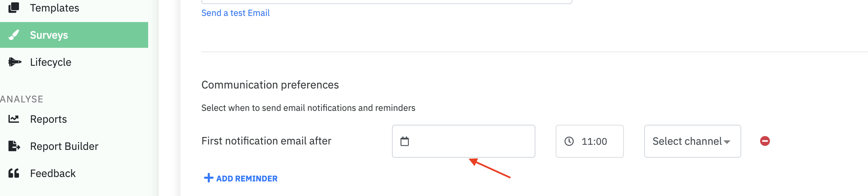Click the Surveys paintbrush icon

tap(14, 35)
